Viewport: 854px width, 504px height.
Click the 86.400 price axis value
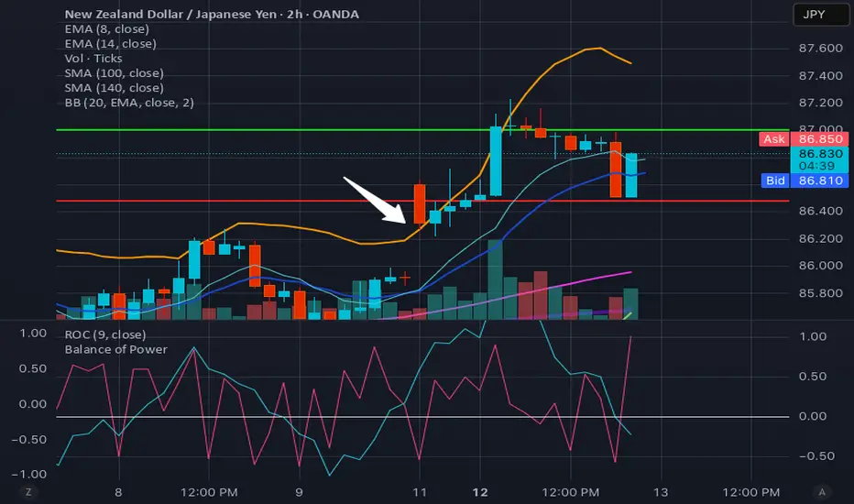coord(820,211)
